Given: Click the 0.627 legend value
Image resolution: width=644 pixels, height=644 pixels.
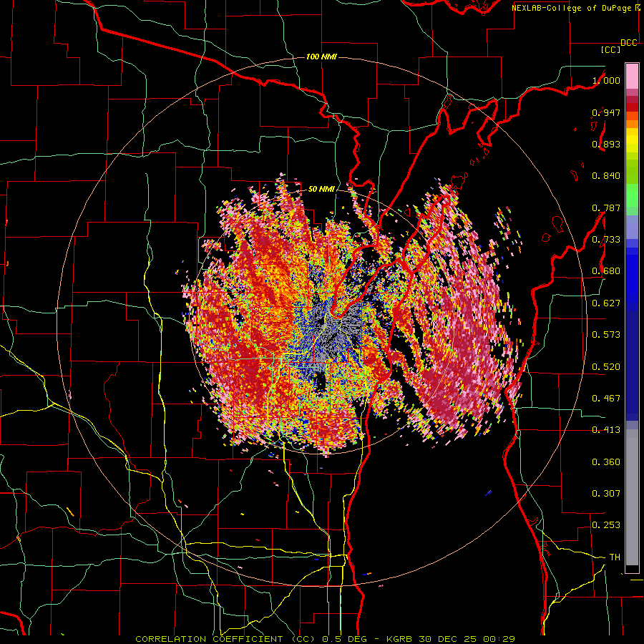Looking at the screenshot, I should 606,303.
